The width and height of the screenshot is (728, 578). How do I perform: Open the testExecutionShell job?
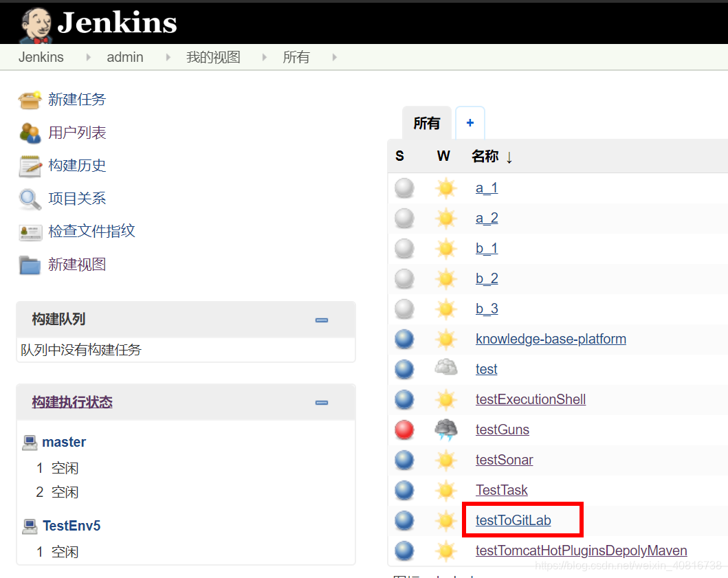531,400
